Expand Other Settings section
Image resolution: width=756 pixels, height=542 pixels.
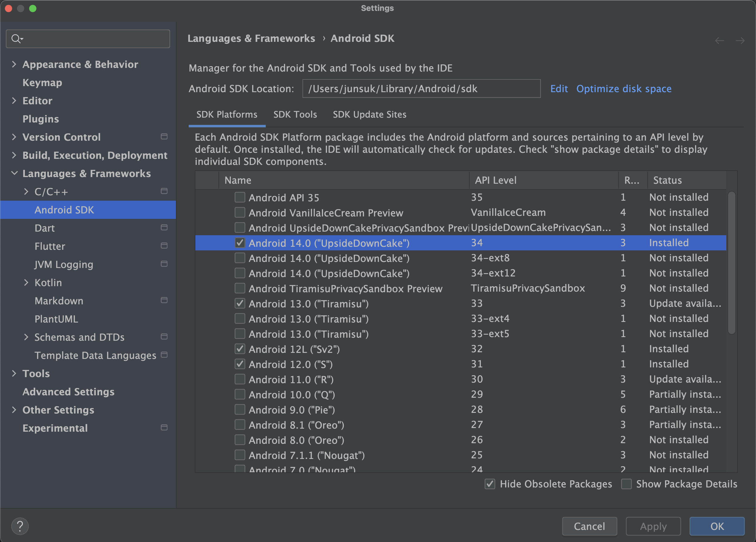[14, 410]
